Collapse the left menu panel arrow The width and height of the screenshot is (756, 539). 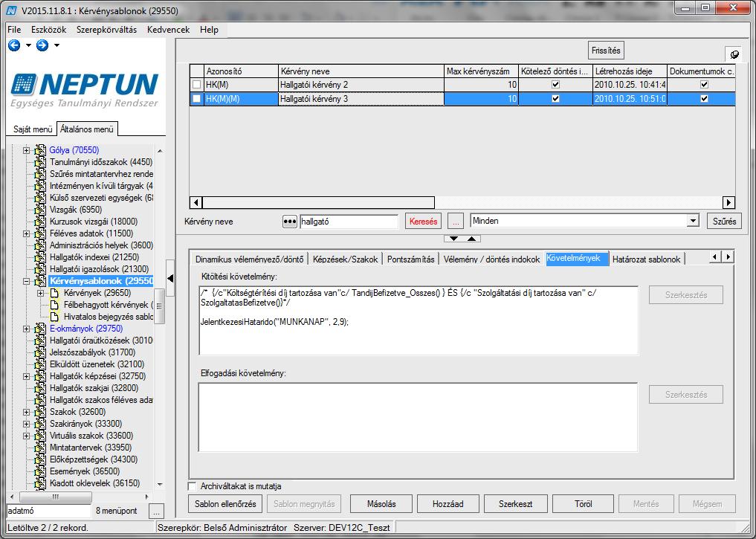pos(170,278)
